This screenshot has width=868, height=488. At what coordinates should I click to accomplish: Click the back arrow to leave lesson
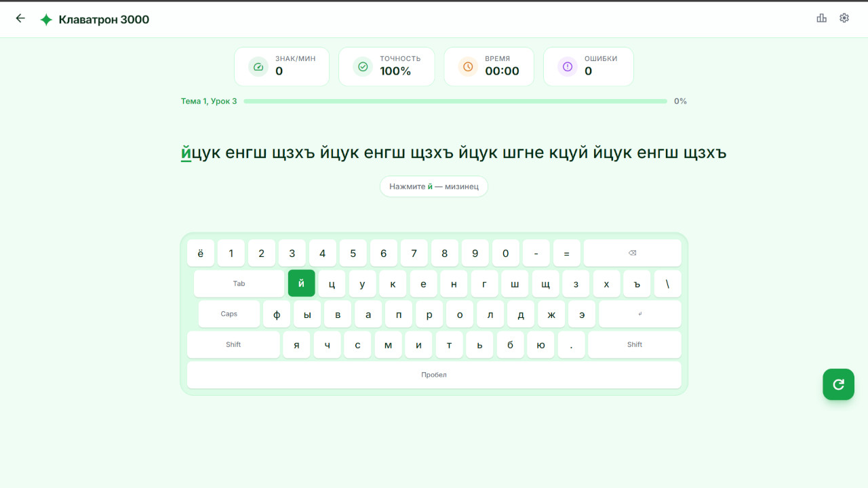tap(20, 18)
